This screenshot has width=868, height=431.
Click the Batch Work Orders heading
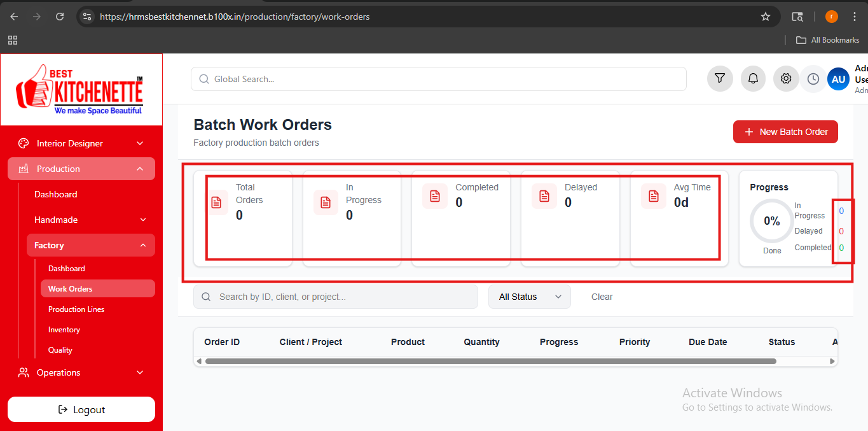click(x=263, y=125)
